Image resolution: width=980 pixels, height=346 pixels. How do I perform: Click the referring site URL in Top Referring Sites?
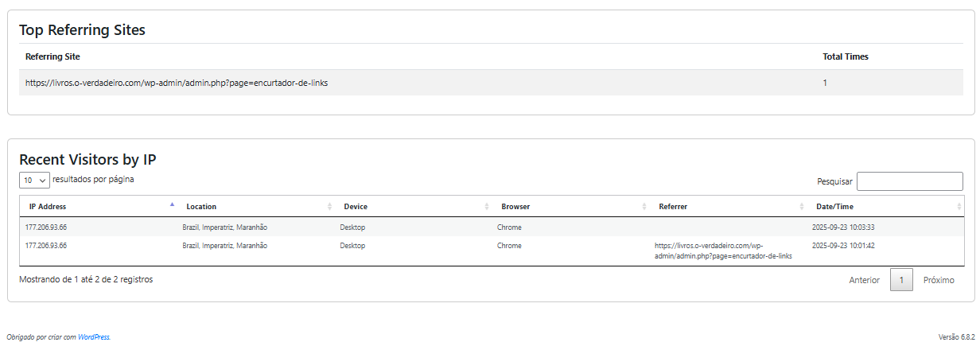pyautogui.click(x=177, y=83)
